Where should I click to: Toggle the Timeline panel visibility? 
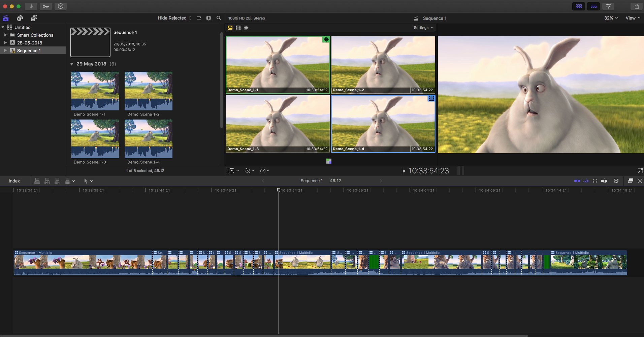[x=593, y=6]
